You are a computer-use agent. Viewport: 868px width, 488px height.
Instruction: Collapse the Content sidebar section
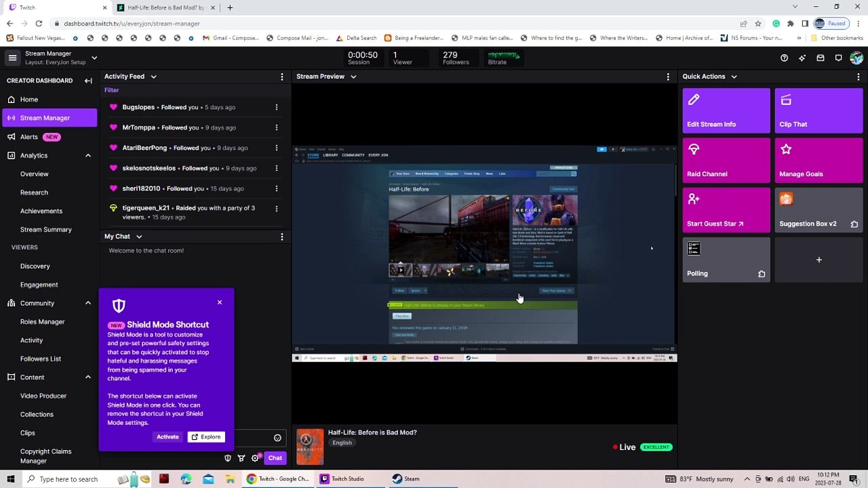pyautogui.click(x=88, y=378)
